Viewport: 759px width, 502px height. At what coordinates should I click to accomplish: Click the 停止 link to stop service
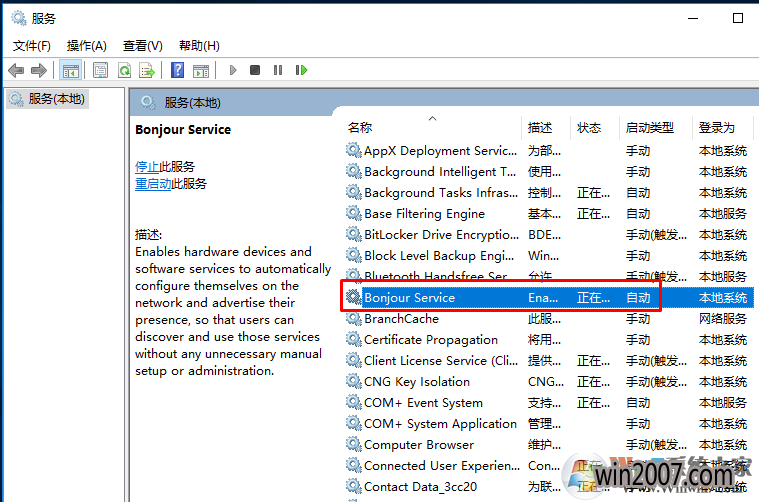point(147,167)
